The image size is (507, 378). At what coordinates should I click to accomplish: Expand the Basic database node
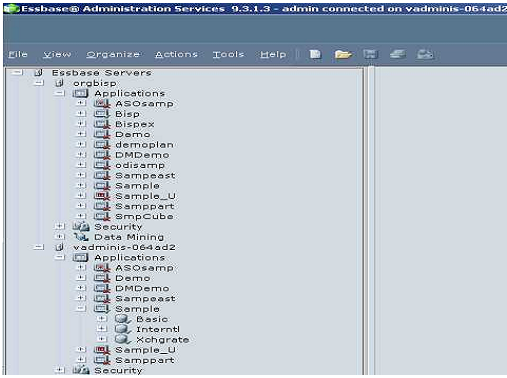click(x=102, y=319)
